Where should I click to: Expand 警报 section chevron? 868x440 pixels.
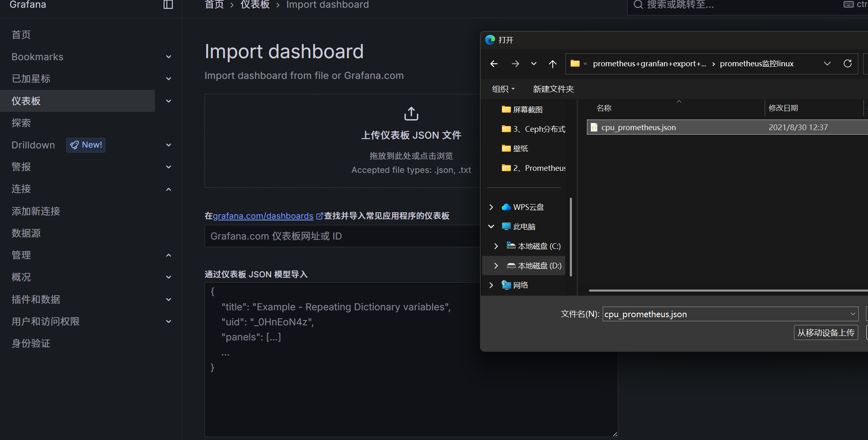168,167
